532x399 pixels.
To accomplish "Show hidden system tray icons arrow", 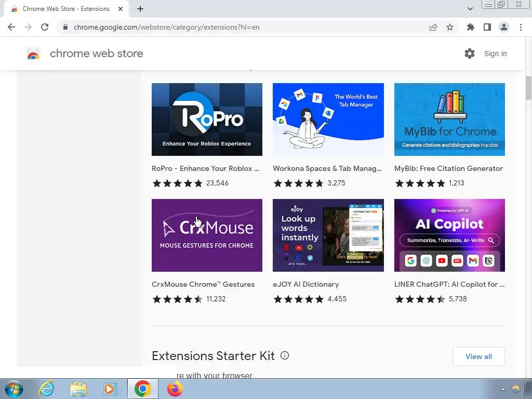I will [x=503, y=389].
